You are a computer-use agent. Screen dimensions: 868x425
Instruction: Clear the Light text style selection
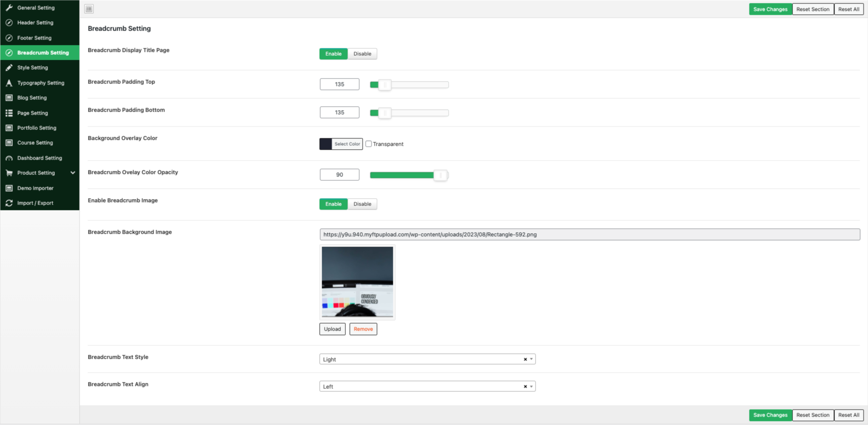pyautogui.click(x=525, y=359)
